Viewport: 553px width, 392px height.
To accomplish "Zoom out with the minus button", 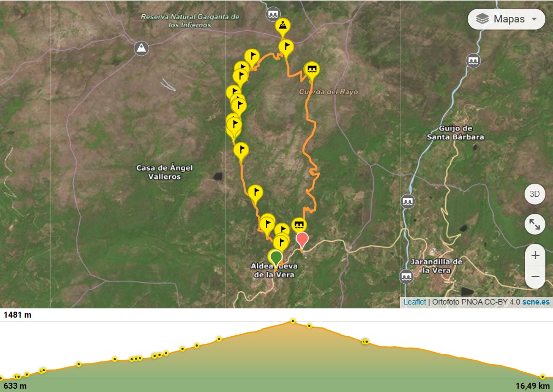I will (x=535, y=277).
